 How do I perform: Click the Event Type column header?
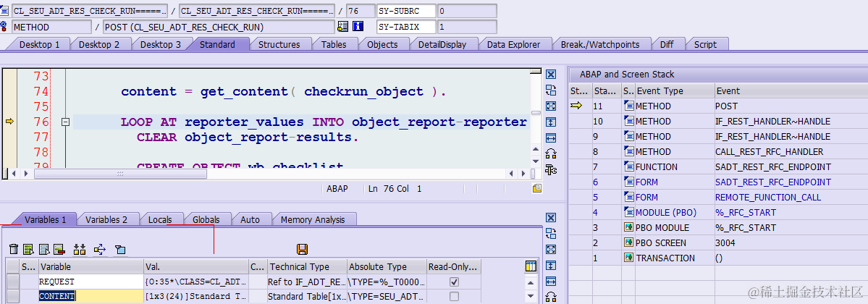(x=674, y=90)
